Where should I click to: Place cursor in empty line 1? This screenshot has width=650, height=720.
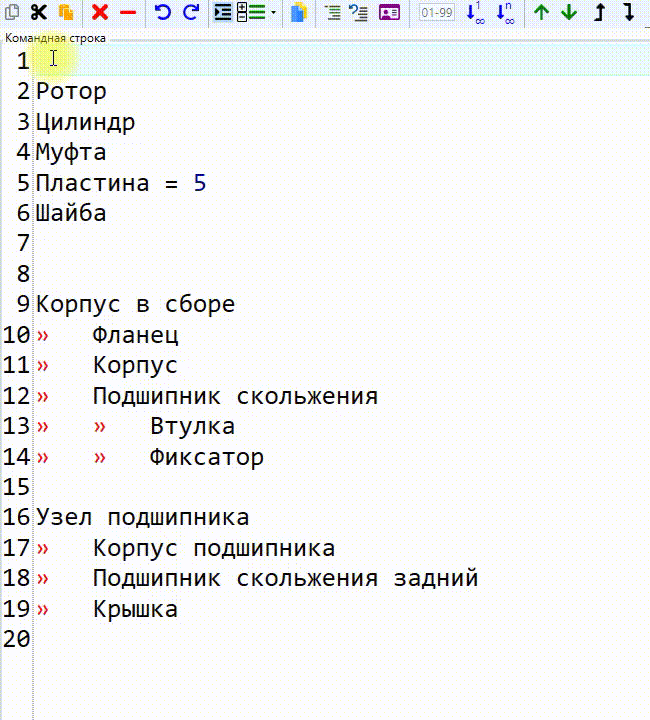pos(342,60)
